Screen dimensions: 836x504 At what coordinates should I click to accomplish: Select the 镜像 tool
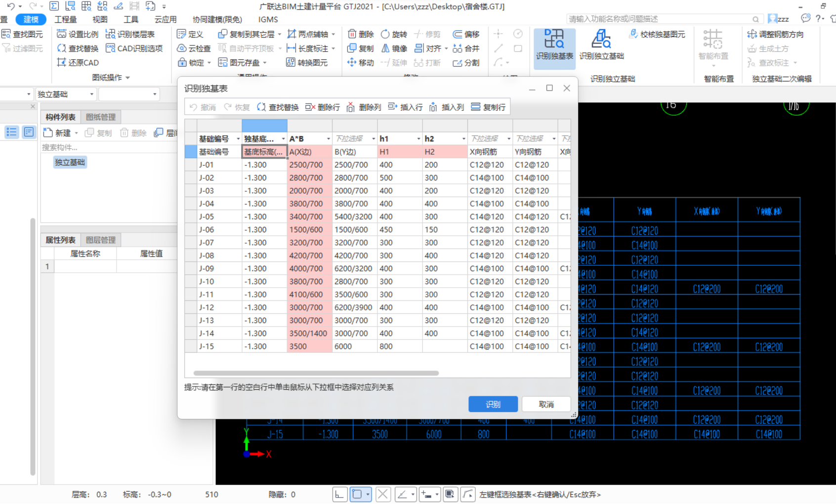click(394, 48)
